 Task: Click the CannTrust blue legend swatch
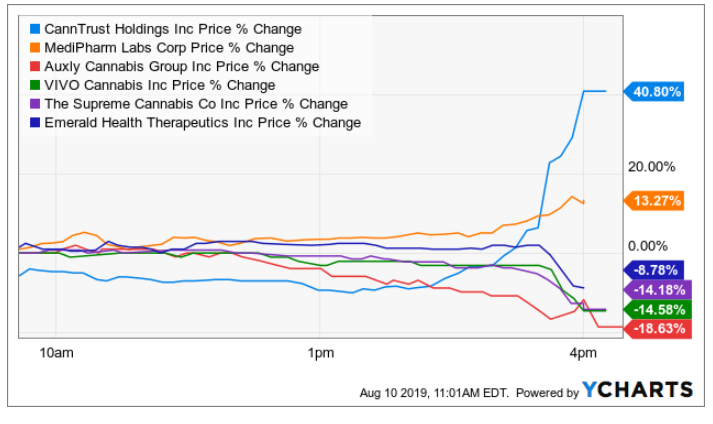[x=34, y=29]
